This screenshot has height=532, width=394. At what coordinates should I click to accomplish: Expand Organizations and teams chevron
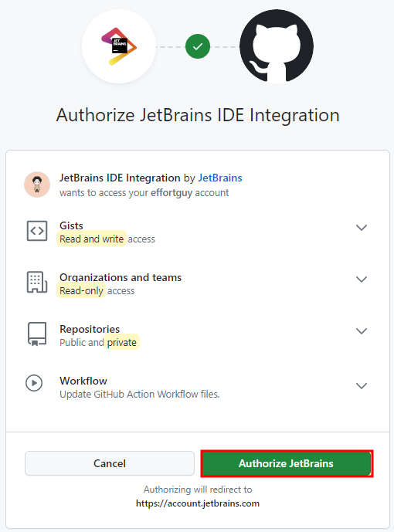pos(362,280)
